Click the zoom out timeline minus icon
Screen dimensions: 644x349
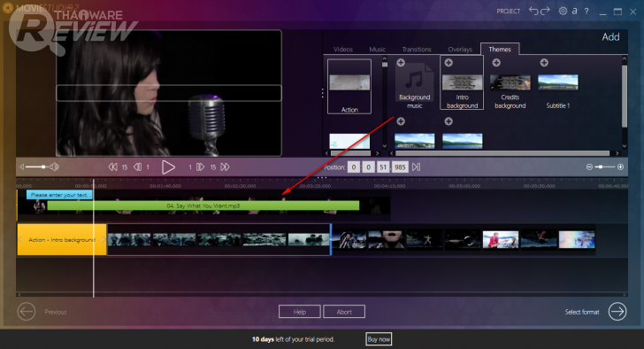point(589,167)
